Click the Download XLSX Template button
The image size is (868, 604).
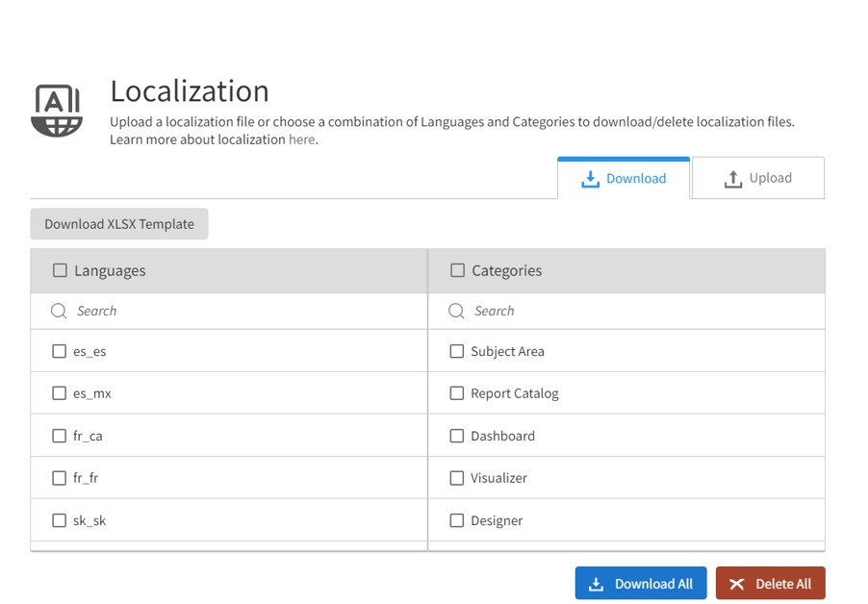point(118,223)
